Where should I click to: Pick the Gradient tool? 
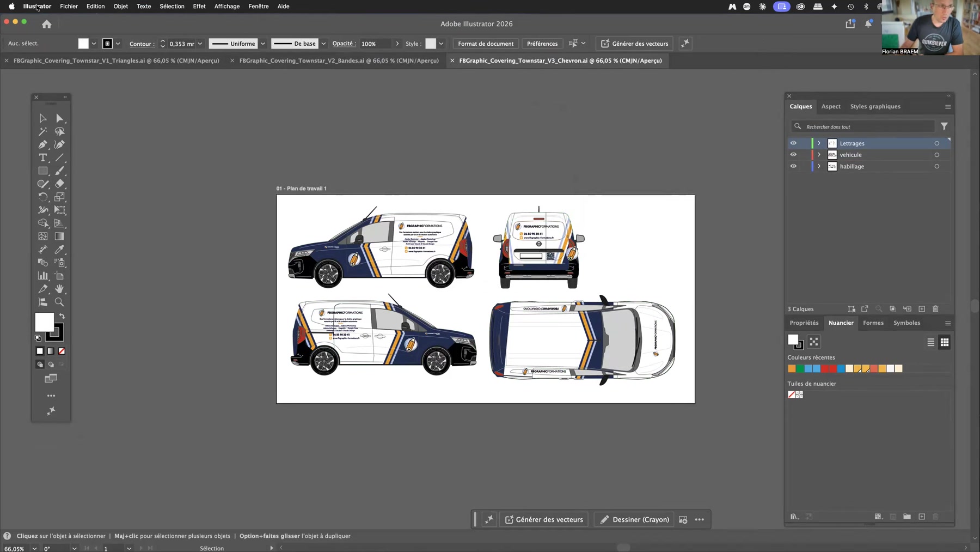[x=60, y=236]
